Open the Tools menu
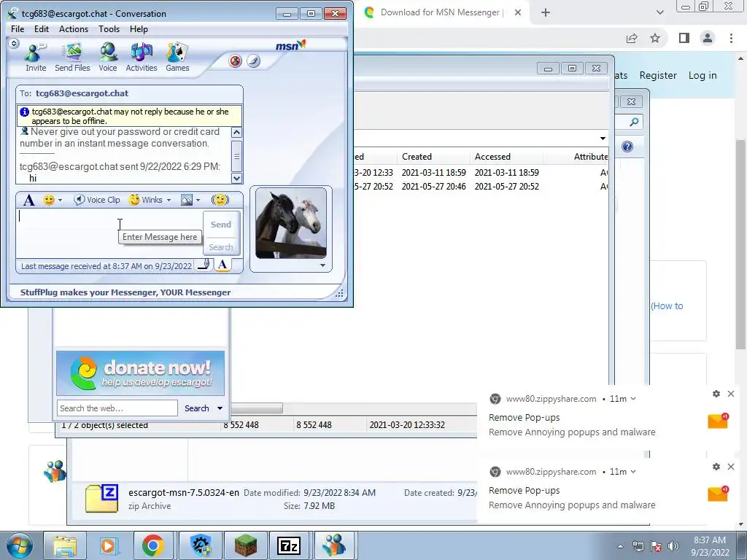Viewport: 747px width, 560px height. coord(109,29)
